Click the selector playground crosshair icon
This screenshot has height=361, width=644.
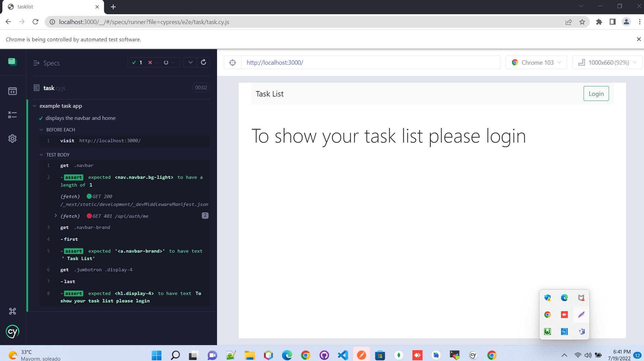(233, 63)
